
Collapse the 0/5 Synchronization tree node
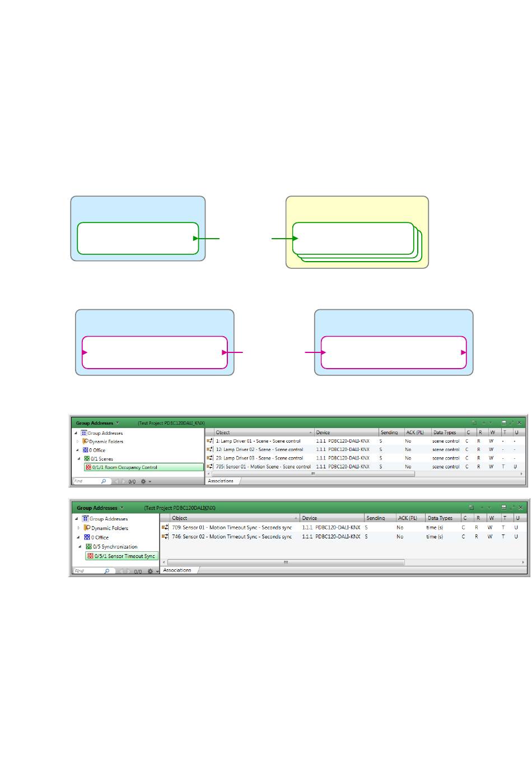80,547
